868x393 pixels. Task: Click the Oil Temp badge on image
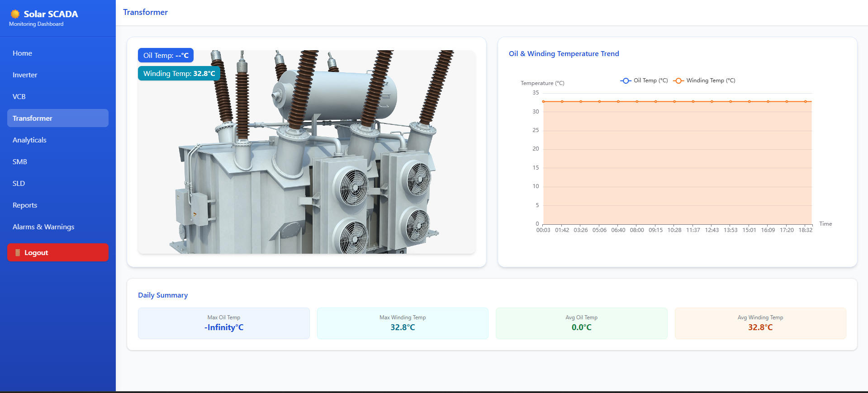click(x=166, y=55)
